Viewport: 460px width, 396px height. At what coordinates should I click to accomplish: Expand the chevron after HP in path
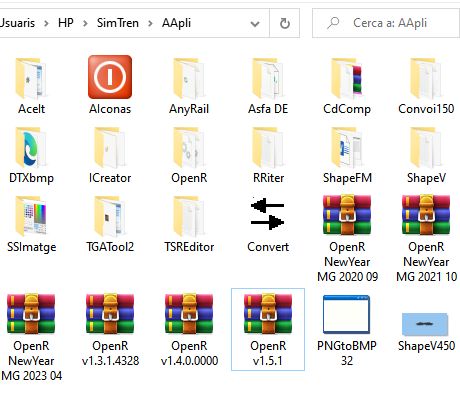85,23
